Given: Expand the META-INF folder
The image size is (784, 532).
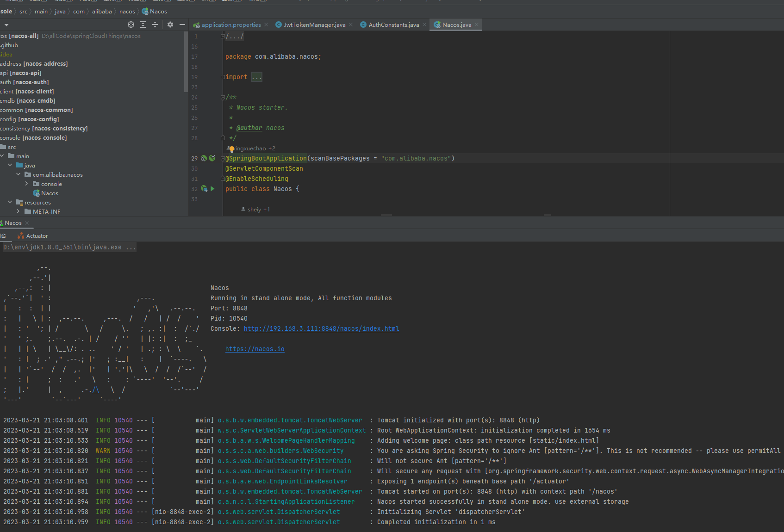Looking at the screenshot, I should [x=18, y=211].
